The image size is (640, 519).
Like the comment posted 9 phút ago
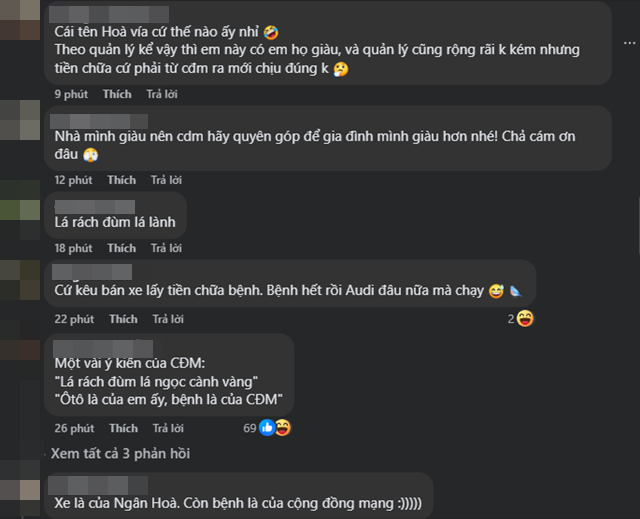(117, 94)
